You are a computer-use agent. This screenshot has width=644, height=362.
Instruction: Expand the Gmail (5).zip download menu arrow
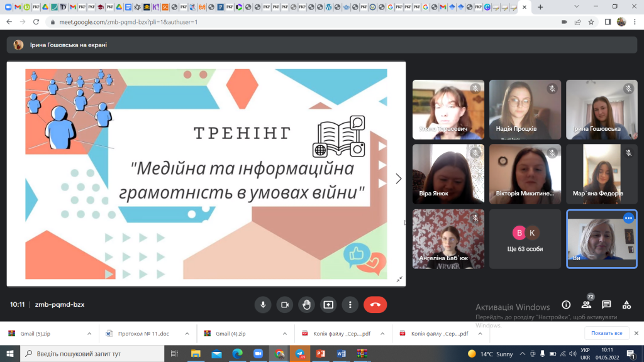89,334
